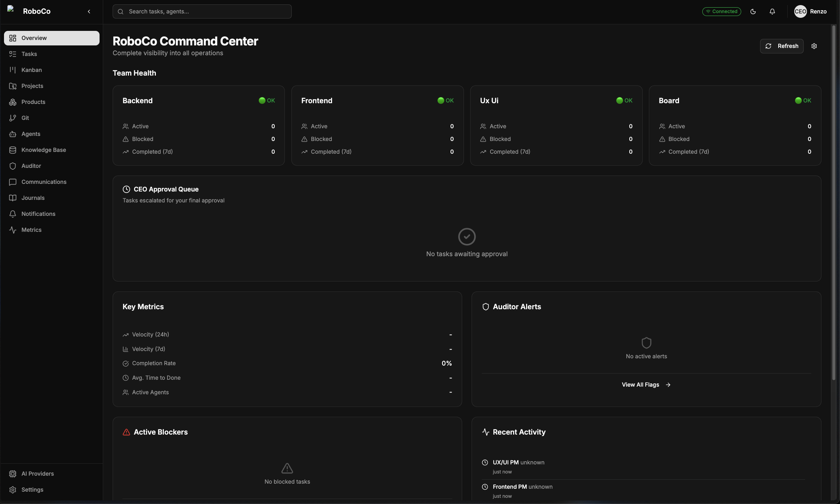Viewport: 840px width, 504px height.
Task: Click Completion Rate 0% value
Action: tap(447, 363)
